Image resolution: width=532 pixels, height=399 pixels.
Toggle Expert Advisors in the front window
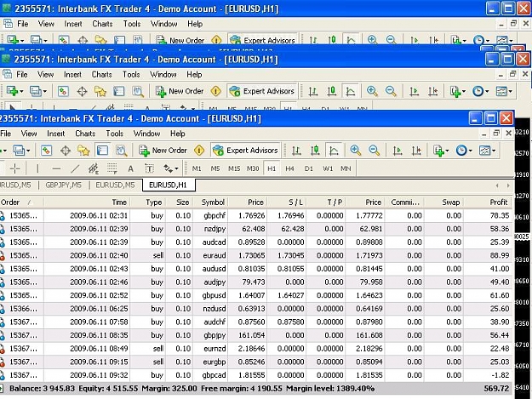245,151
